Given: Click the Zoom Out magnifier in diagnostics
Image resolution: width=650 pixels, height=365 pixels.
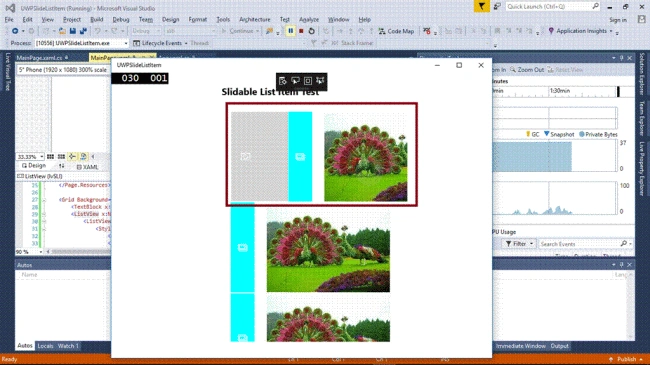Looking at the screenshot, I should point(513,70).
